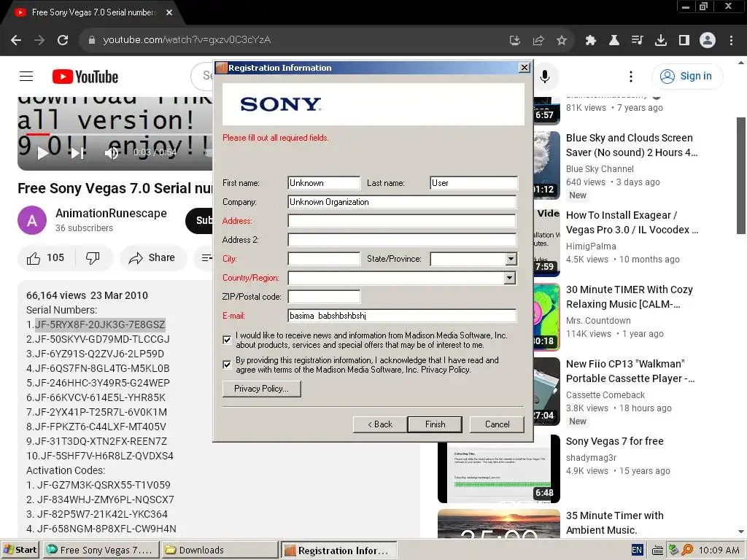747x560 pixels.
Task: Select serial JF-50SKYV-GD79MD-TLCCGJ text
Action: 102,339
